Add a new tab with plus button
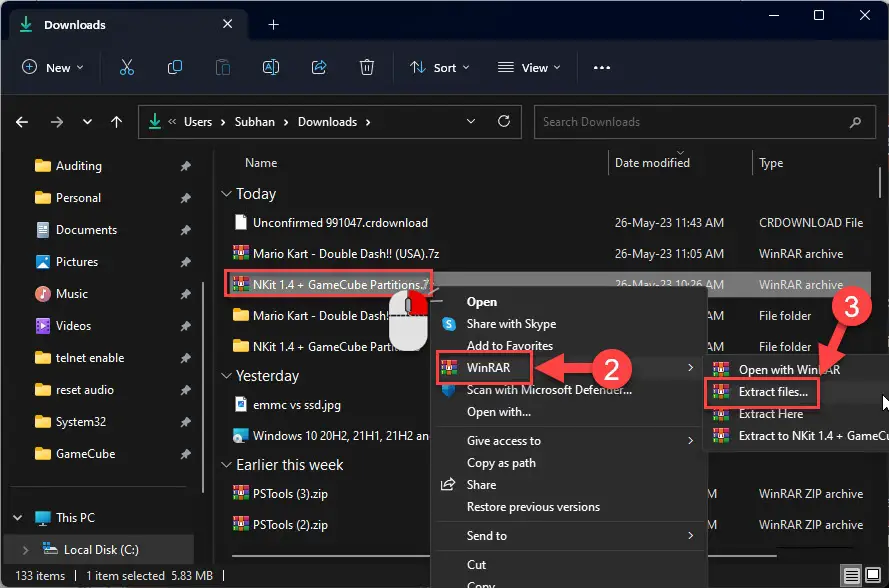The image size is (889, 588). coord(273,24)
